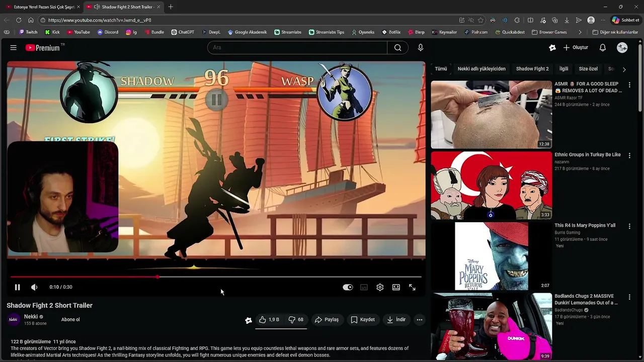Like the video with thumbs up 1,9 B
This screenshot has width=644, height=362.
(x=269, y=320)
